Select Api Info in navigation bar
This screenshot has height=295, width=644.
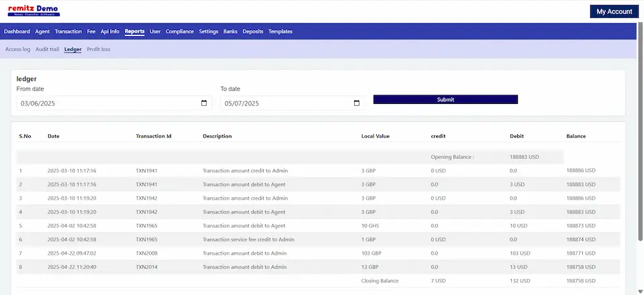[x=110, y=32]
